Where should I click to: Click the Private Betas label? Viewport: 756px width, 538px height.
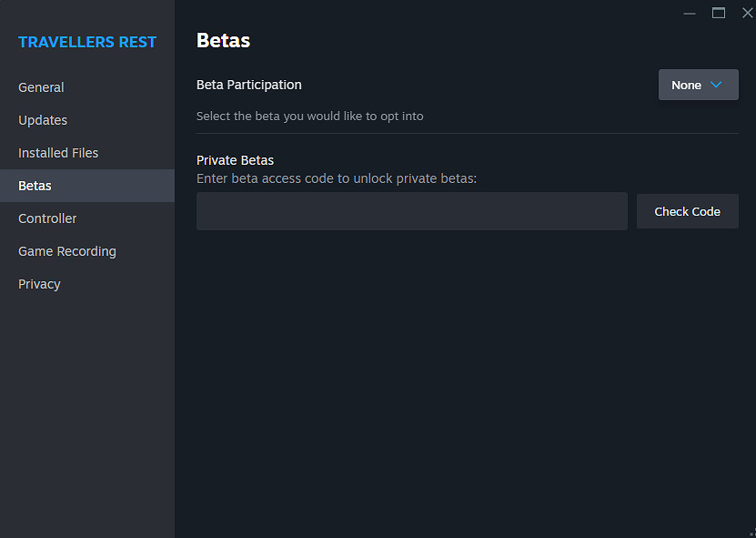pyautogui.click(x=235, y=160)
